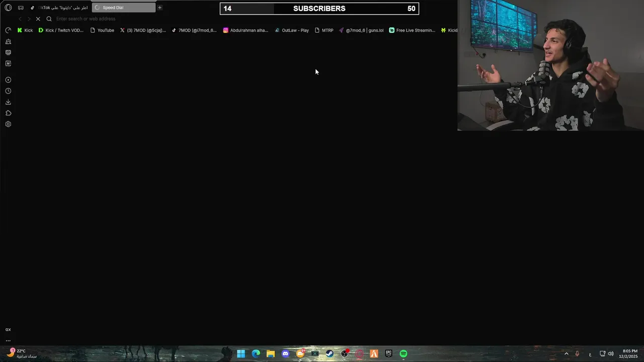This screenshot has width=644, height=362.
Task: Click the GX label in sidebar bottom
Action: coord(8,330)
